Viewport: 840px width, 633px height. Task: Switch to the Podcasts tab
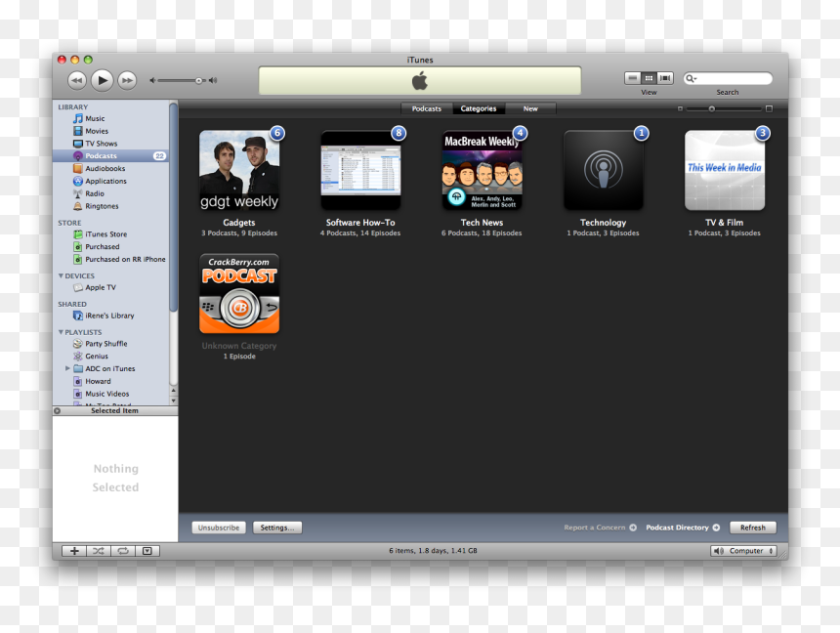pos(427,108)
